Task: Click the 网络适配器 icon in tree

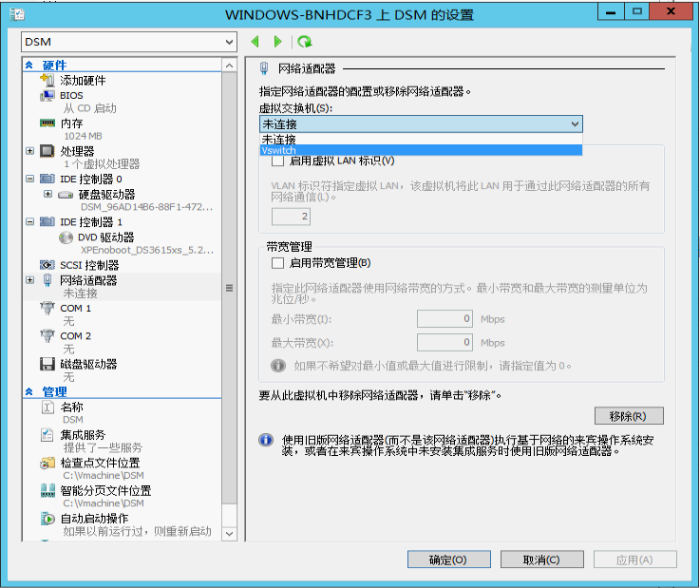Action: tap(47, 280)
